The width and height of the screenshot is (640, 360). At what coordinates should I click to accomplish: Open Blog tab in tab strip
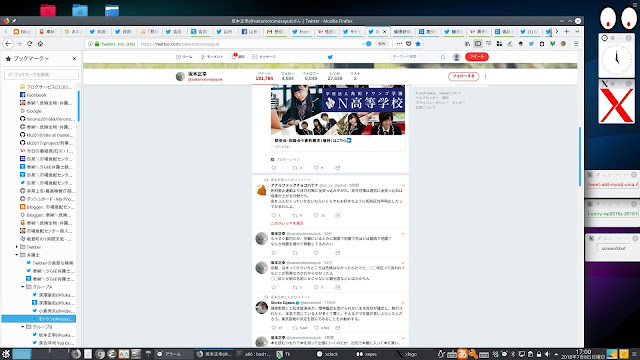coord(22,31)
